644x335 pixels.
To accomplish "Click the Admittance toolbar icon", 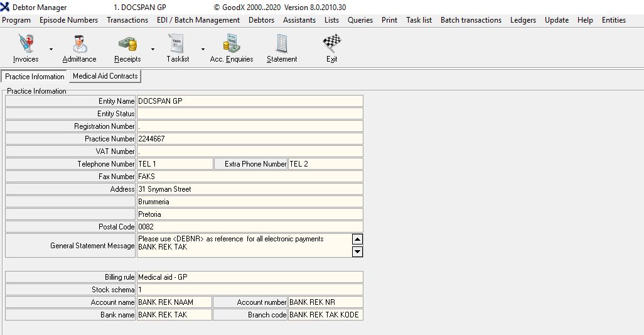I will [79, 45].
